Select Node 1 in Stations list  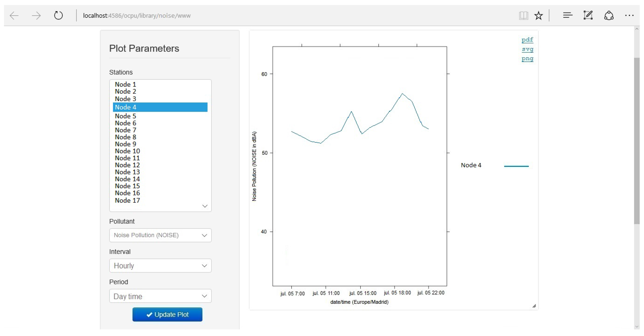click(125, 84)
